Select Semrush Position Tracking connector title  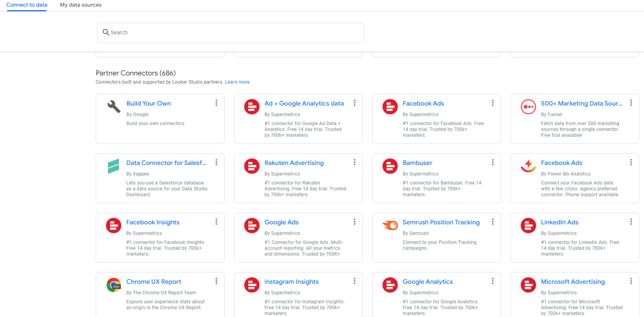(441, 222)
